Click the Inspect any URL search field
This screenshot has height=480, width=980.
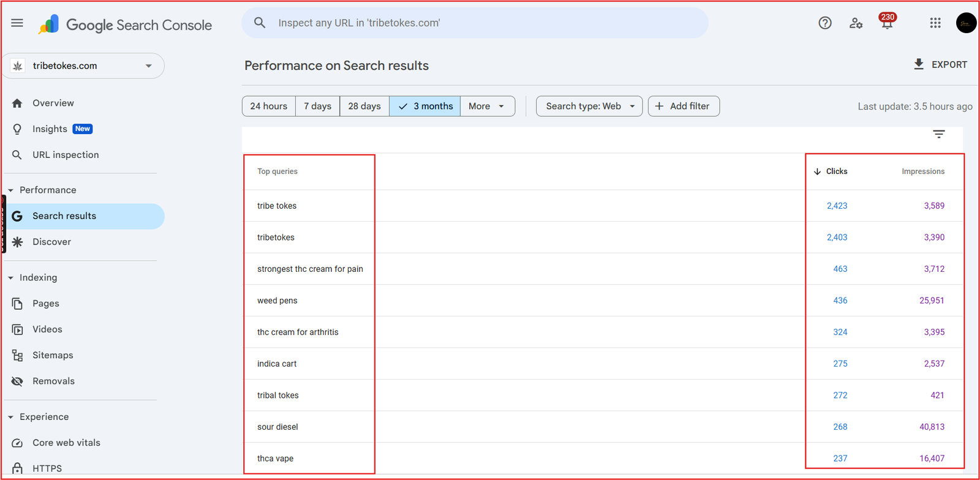click(x=475, y=23)
